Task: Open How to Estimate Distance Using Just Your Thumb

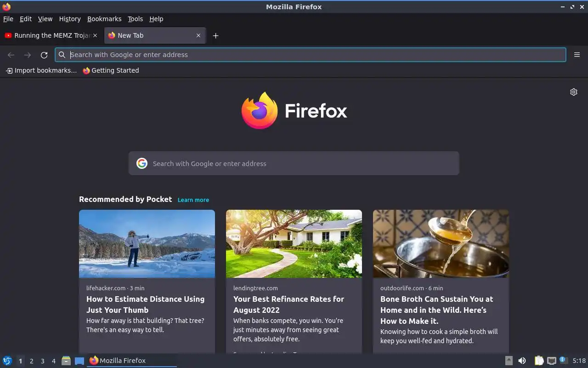Action: coord(145,305)
